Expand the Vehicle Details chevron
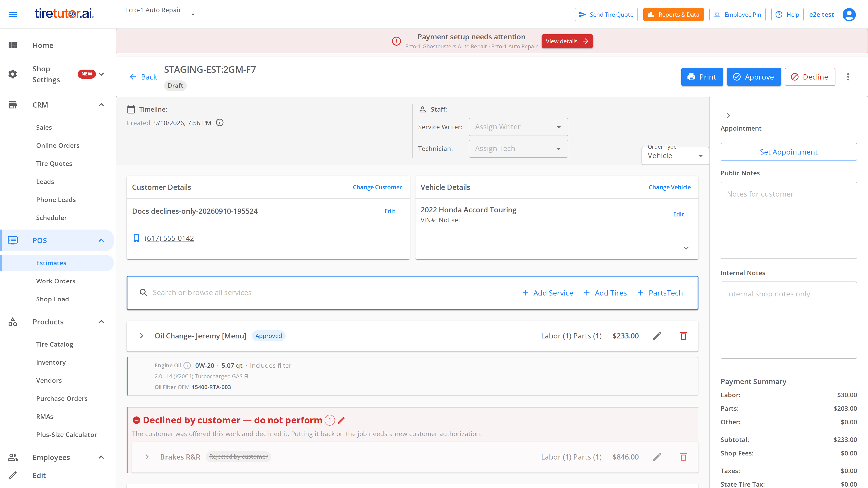 pyautogui.click(x=686, y=248)
